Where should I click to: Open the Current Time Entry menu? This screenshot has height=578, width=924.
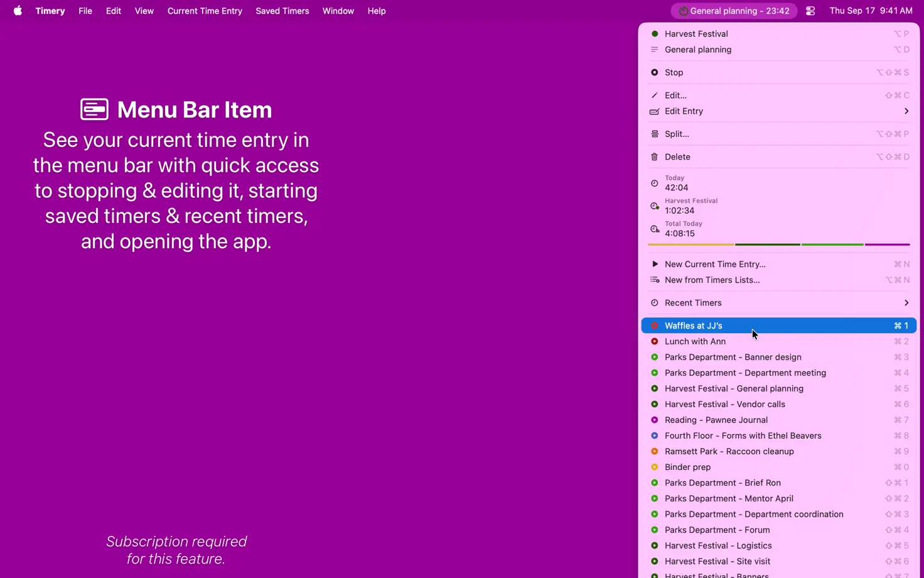click(205, 11)
